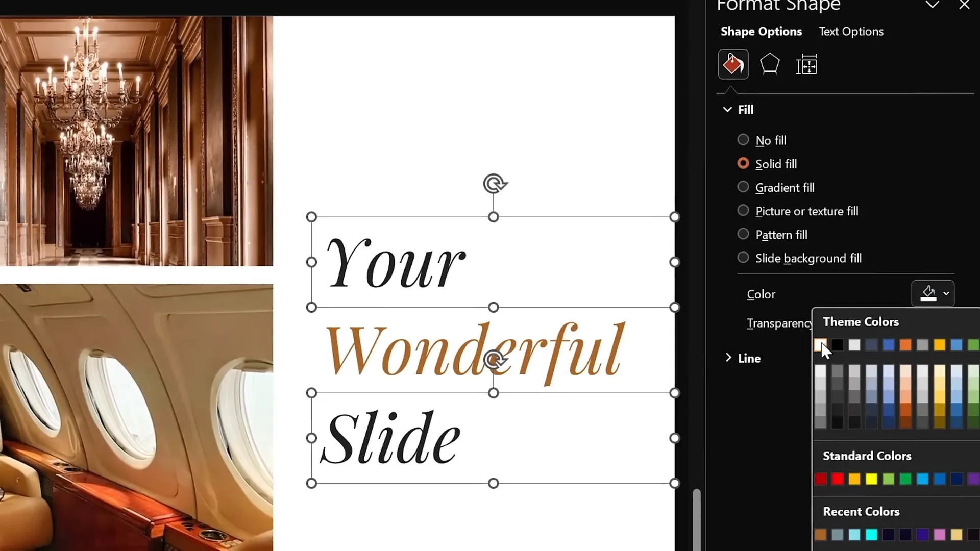Choose the No fill option
Screen dimensions: 980x551
pos(743,139)
